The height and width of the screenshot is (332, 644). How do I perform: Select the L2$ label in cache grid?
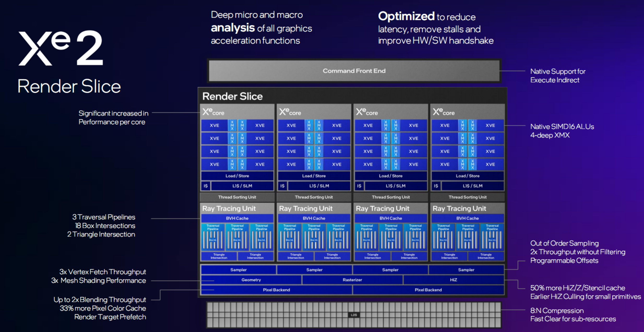pyautogui.click(x=354, y=315)
